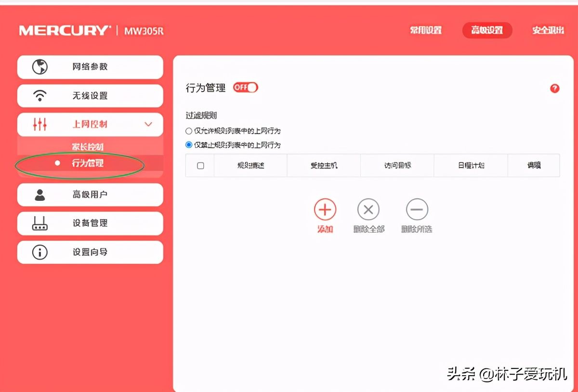Click the red plus 添加 icon
Image resolution: width=578 pixels, height=392 pixels.
point(325,210)
